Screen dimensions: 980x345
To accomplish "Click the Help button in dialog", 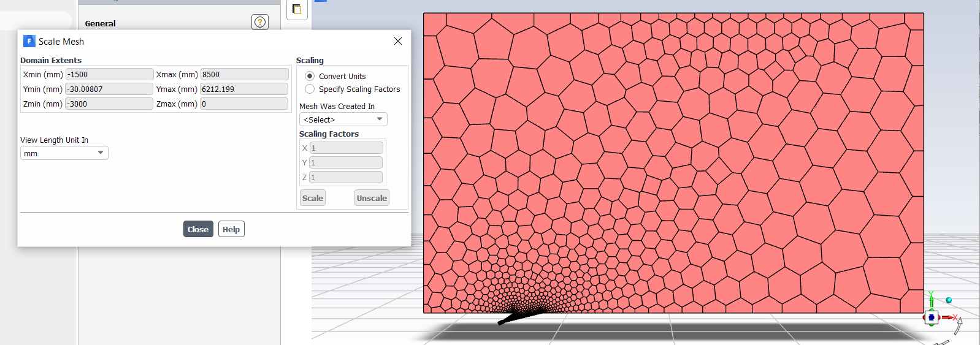I will 231,229.
